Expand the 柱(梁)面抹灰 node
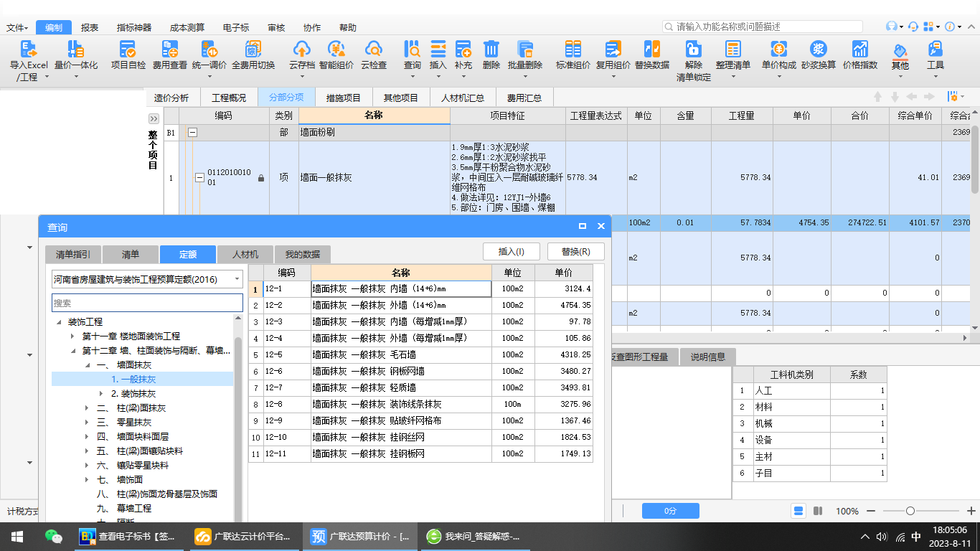980x551 pixels. [86, 408]
